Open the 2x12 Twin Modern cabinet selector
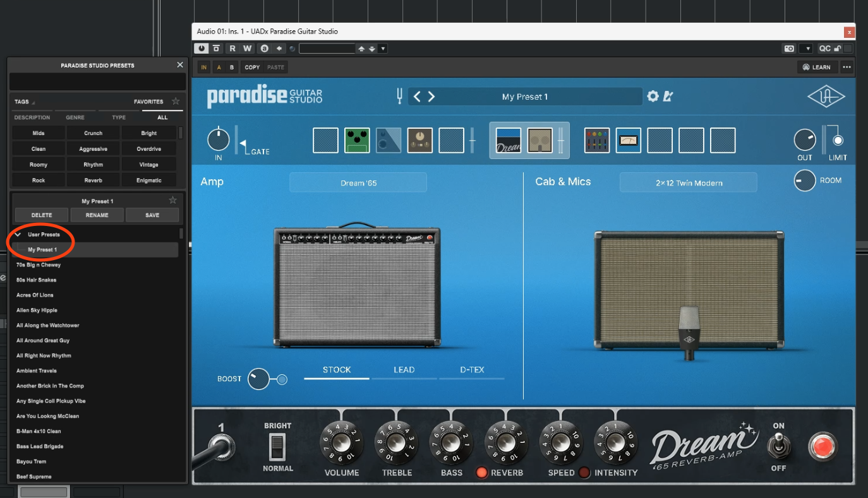868x498 pixels. pyautogui.click(x=688, y=183)
